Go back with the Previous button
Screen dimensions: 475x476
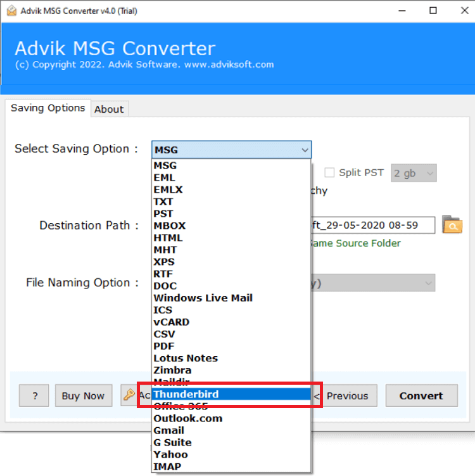[344, 396]
